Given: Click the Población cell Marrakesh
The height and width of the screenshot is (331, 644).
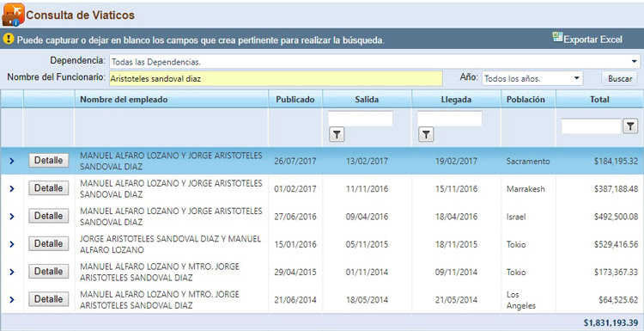Looking at the screenshot, I should (526, 189).
